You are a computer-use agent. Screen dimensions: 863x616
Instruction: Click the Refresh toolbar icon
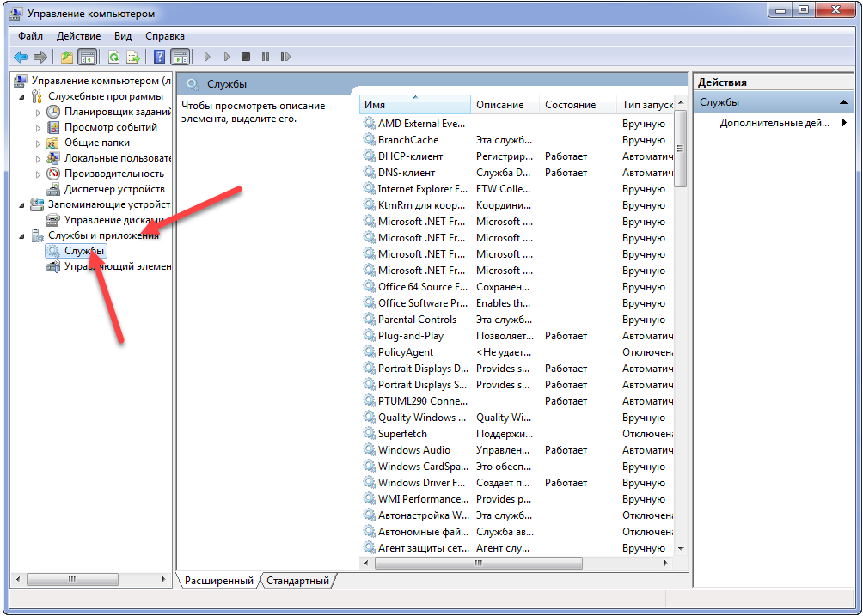coord(113,58)
